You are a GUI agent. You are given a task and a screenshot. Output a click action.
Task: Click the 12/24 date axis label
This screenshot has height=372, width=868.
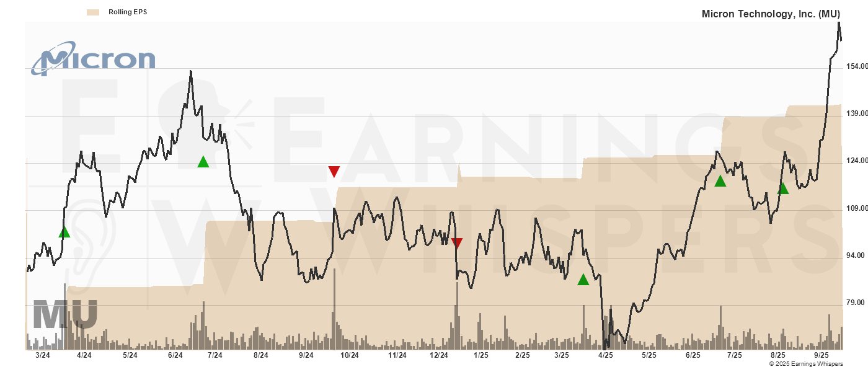[439, 355]
